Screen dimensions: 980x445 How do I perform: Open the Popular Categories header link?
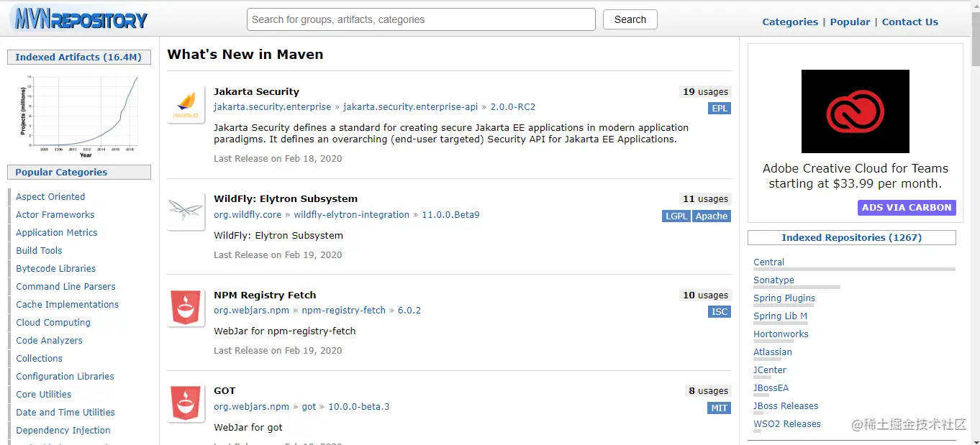[x=61, y=172]
